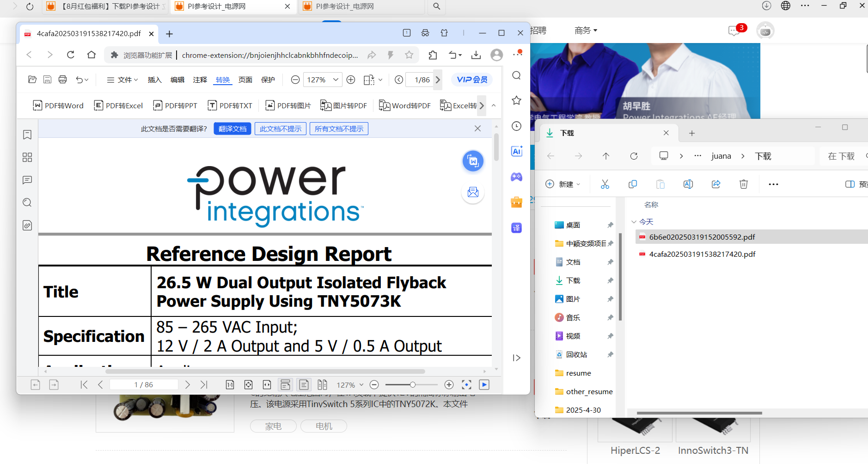Collapse the right browser sidebar
The image size is (868, 464).
click(517, 358)
